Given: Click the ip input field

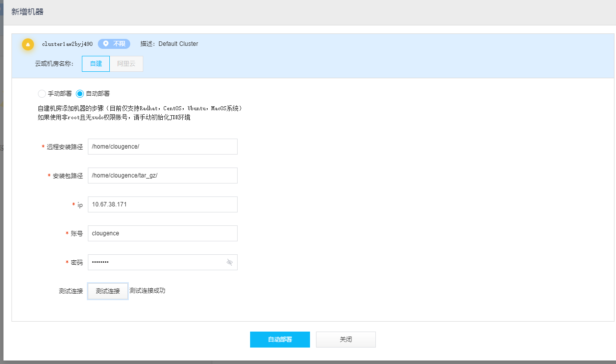Looking at the screenshot, I should (163, 204).
